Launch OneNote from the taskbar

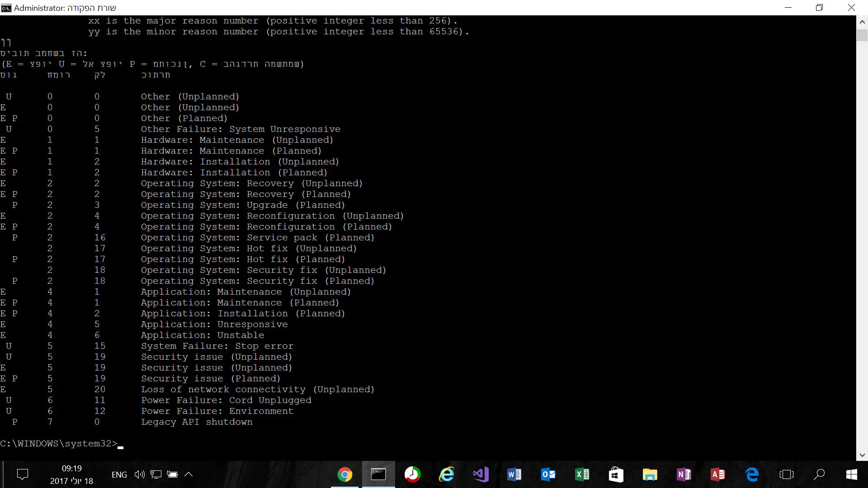pos(684,474)
